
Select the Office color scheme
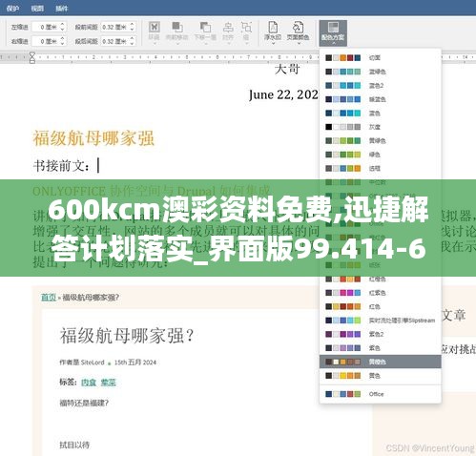coord(381,394)
